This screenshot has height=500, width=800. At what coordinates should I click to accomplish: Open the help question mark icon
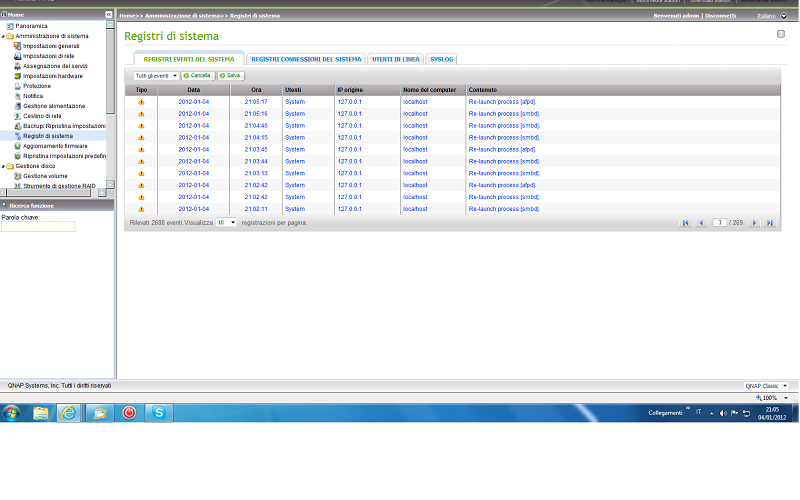[x=781, y=35]
